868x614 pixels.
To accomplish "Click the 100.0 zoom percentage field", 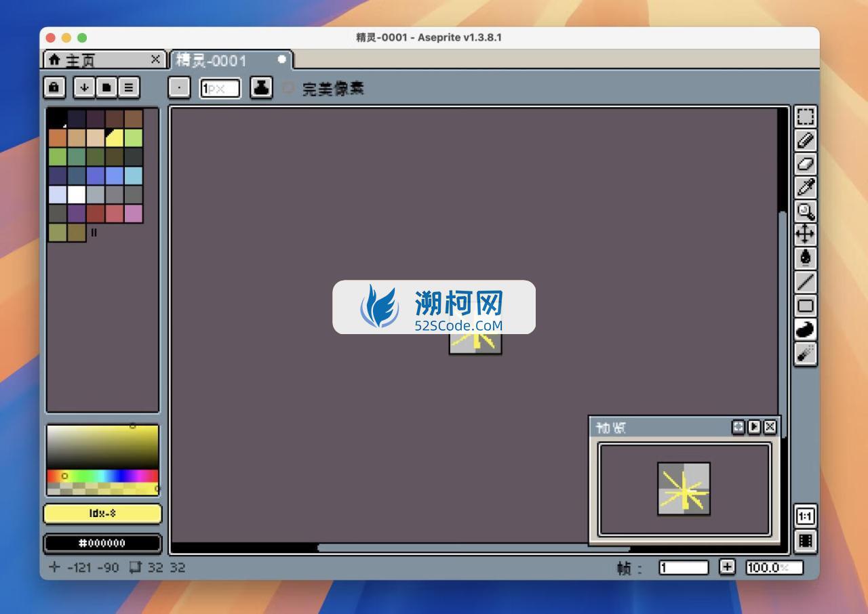I will coord(774,567).
